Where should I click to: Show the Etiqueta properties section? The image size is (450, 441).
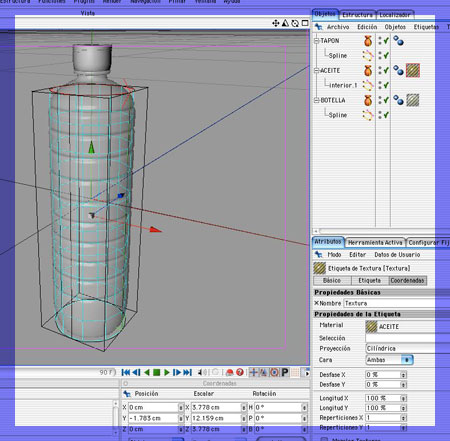[x=370, y=281]
